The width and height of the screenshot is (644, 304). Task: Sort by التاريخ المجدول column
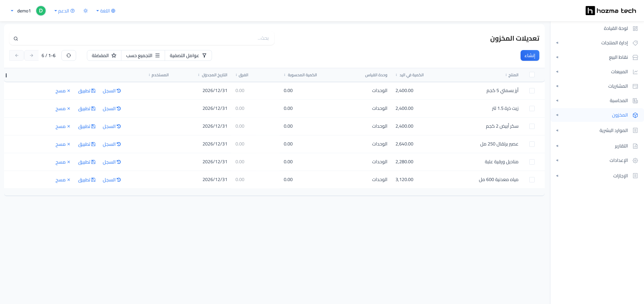[213, 75]
